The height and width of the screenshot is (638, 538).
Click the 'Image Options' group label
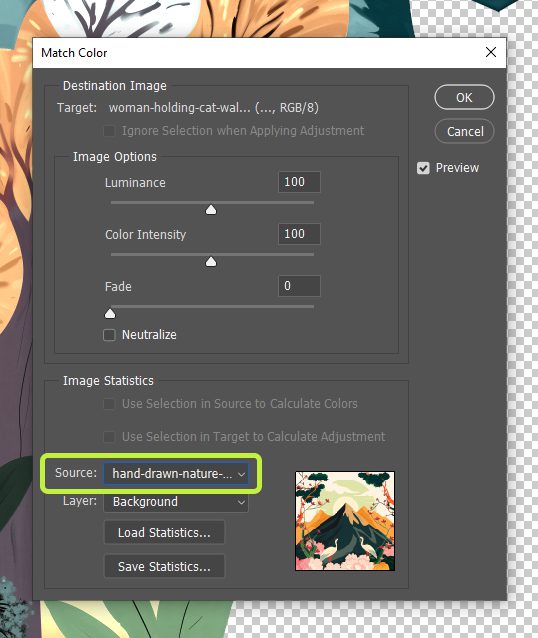[115, 157]
